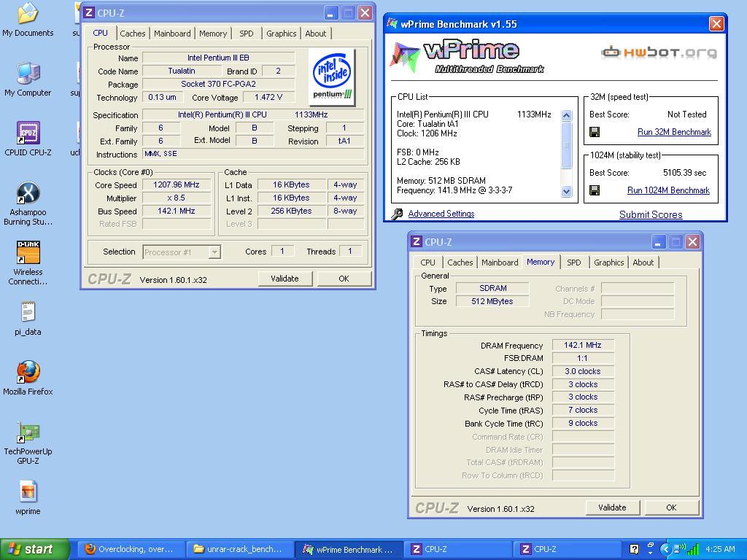
Task: Click Intel Inside Pentium III logo
Action: [332, 76]
